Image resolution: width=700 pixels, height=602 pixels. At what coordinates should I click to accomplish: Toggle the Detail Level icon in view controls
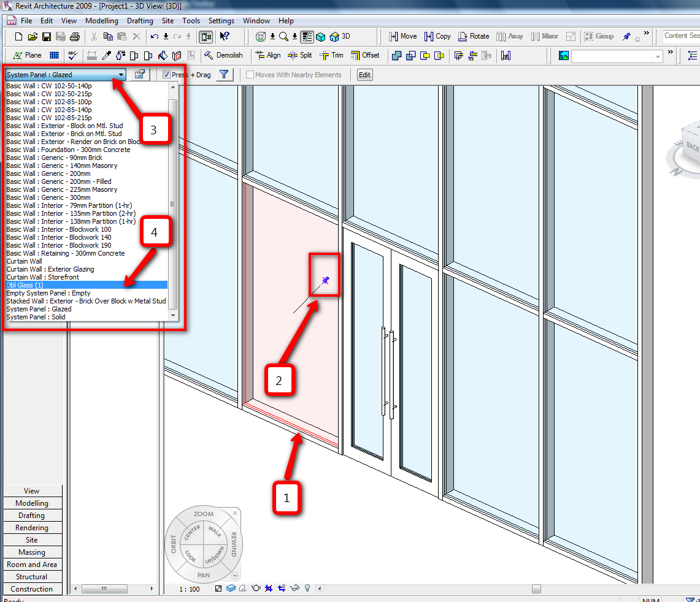coord(218,588)
